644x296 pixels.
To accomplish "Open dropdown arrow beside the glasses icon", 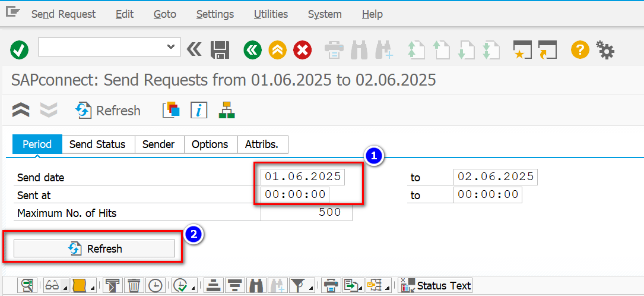I will point(65,285).
